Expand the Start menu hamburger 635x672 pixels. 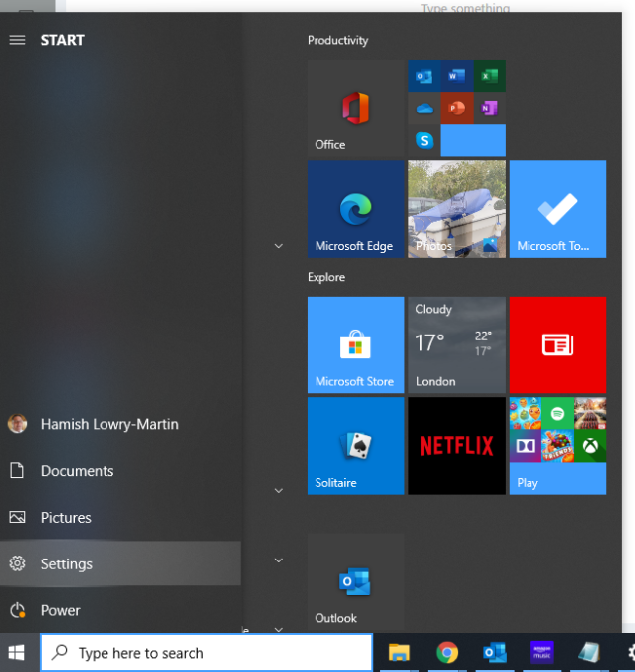tap(17, 40)
